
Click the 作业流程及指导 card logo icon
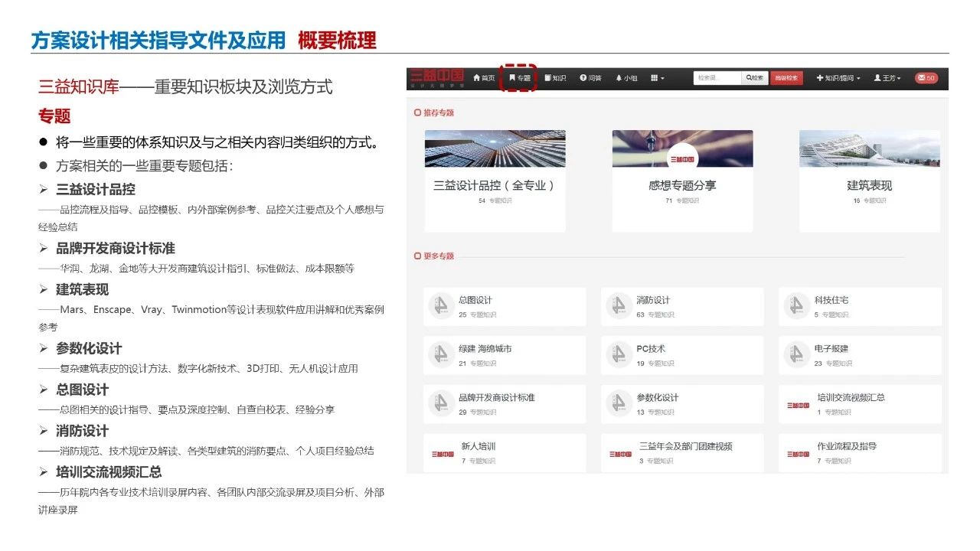pyautogui.click(x=798, y=454)
